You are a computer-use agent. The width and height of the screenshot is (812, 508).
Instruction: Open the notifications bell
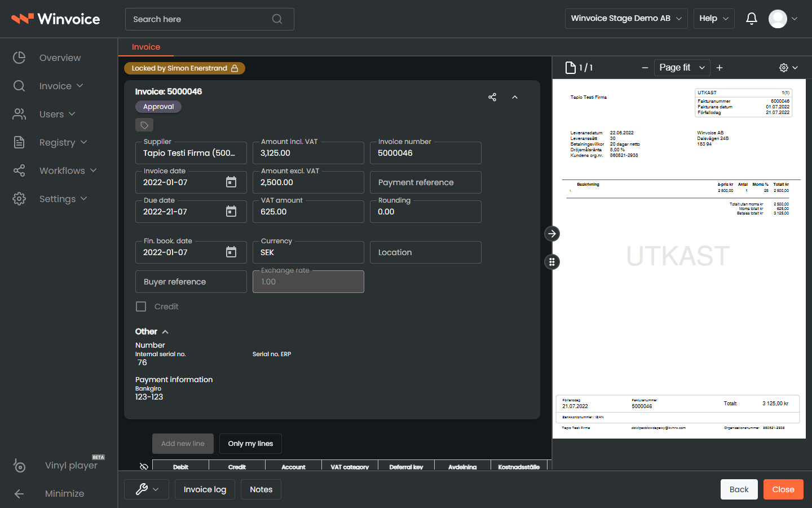coord(751,19)
